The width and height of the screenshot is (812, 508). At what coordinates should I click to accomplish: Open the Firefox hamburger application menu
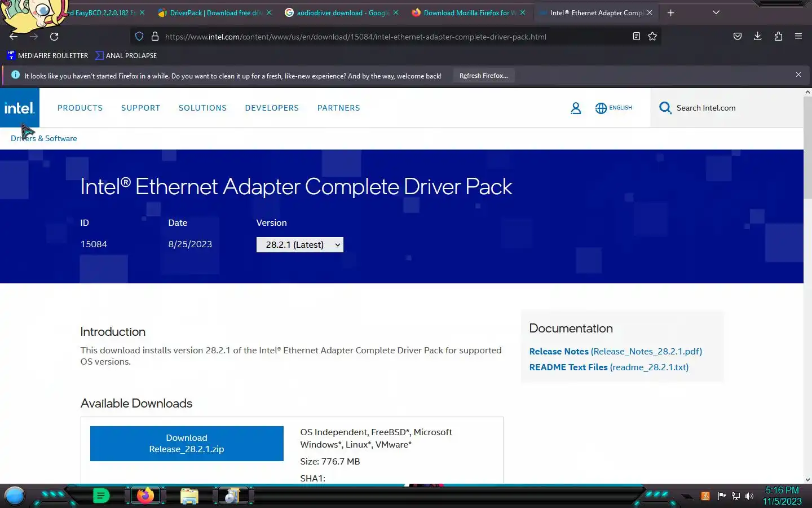click(x=798, y=37)
